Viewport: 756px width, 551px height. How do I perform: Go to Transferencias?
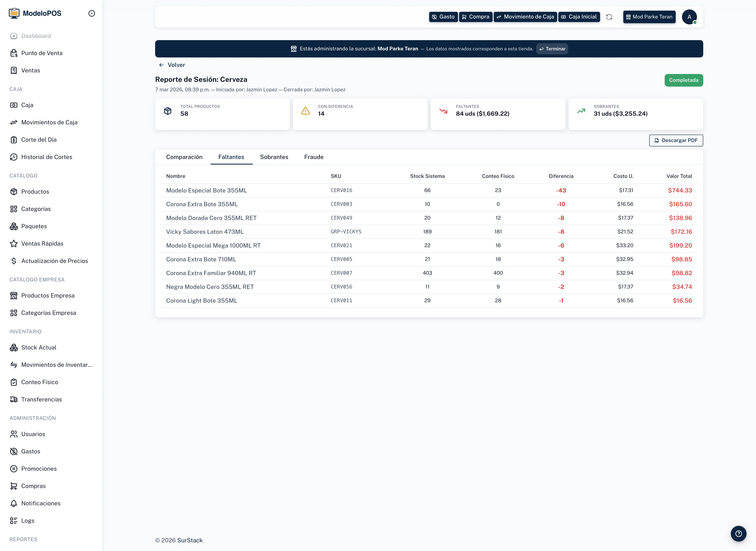[41, 399]
